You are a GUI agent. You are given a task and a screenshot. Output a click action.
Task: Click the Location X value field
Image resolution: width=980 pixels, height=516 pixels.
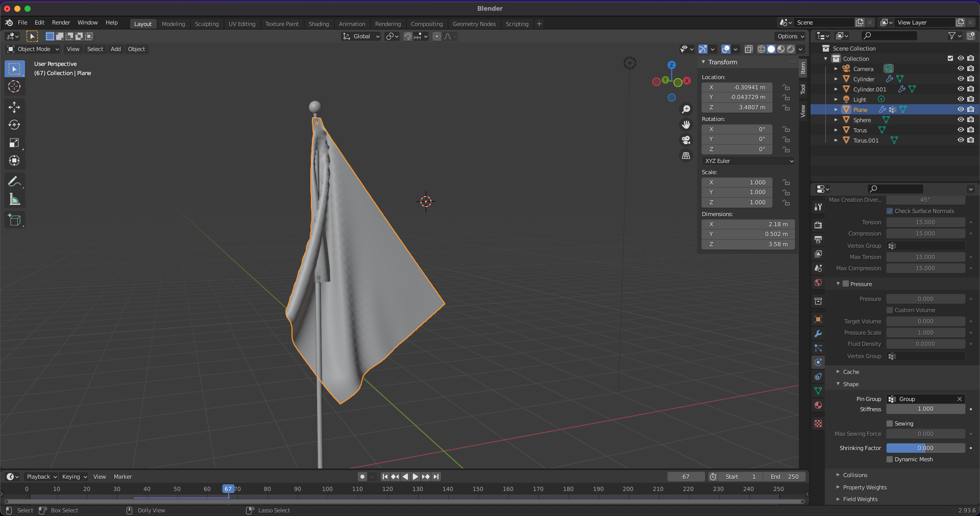click(737, 87)
